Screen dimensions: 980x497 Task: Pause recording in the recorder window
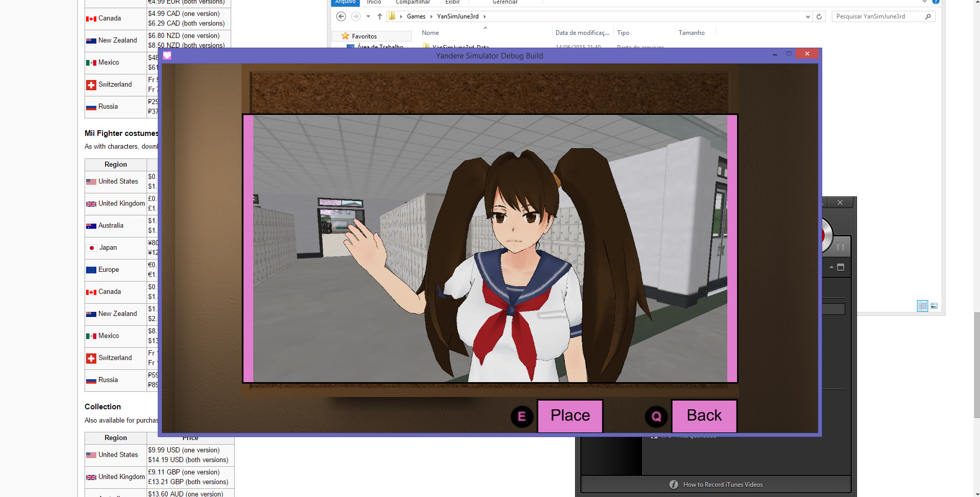click(841, 247)
